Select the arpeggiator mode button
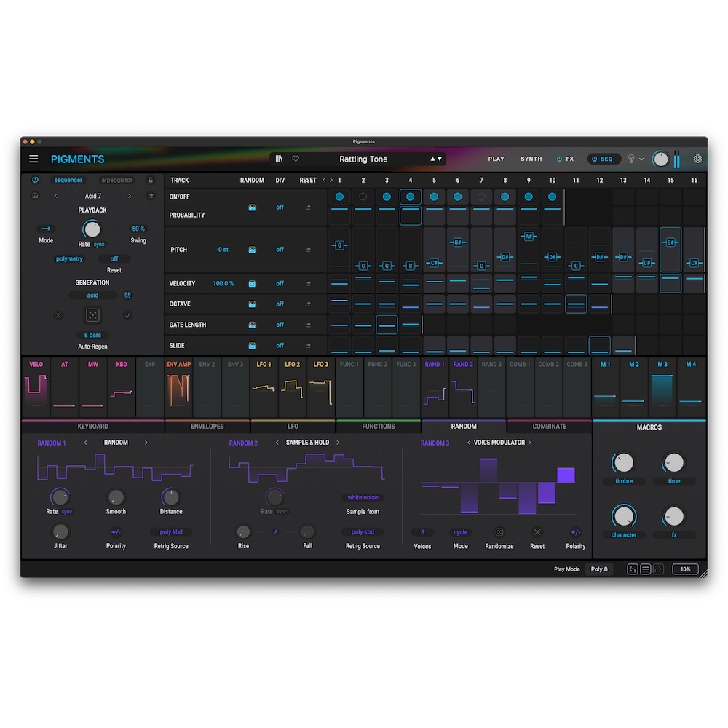Viewport: 728px width, 728px height. pos(116,180)
